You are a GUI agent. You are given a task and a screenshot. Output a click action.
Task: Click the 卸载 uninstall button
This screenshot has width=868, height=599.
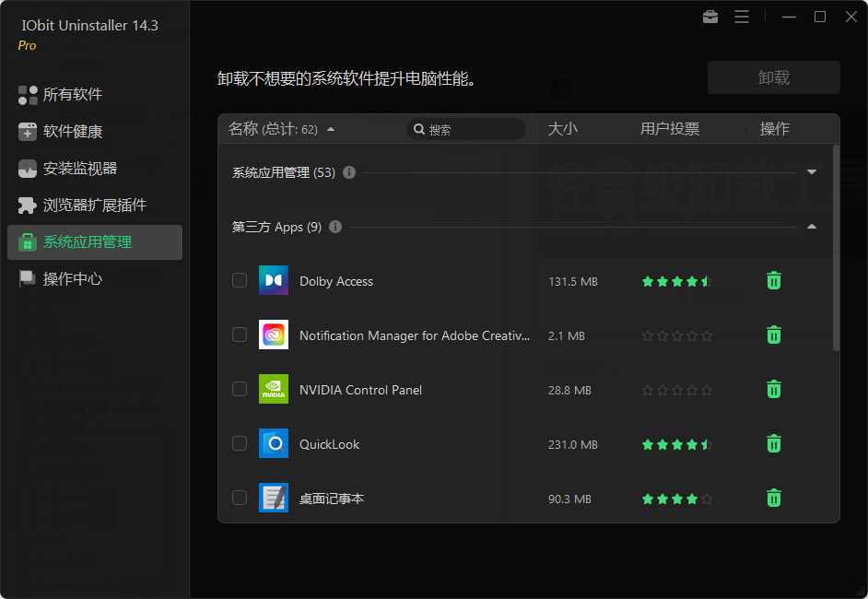coord(773,77)
